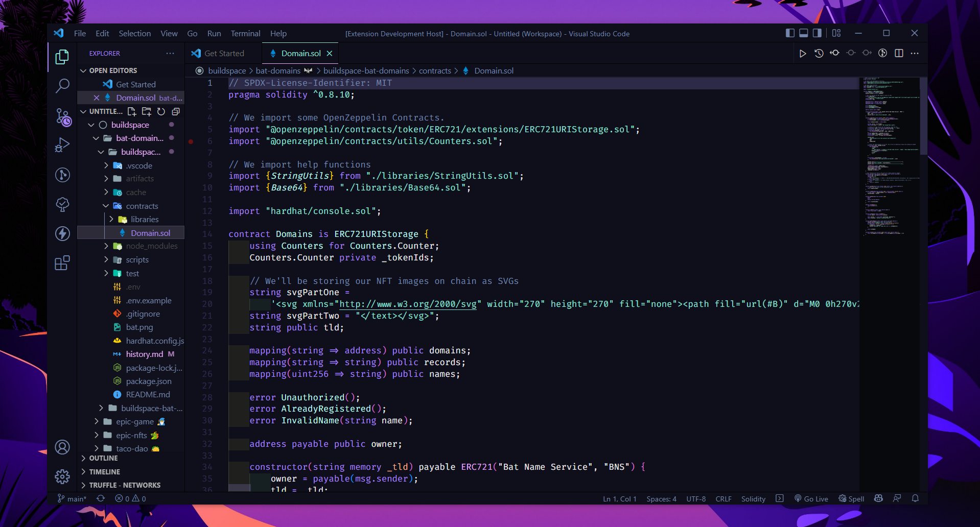
Task: Open the Manage gear menu
Action: 62,476
